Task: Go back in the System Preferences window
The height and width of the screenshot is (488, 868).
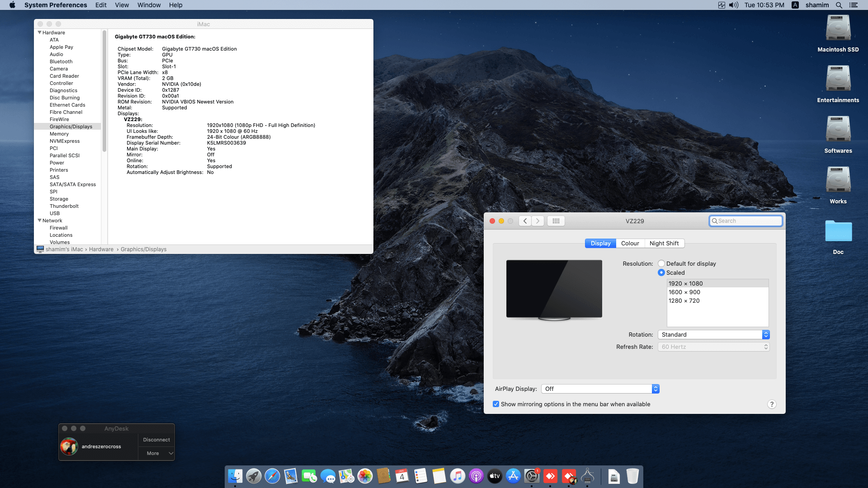Action: click(x=525, y=221)
